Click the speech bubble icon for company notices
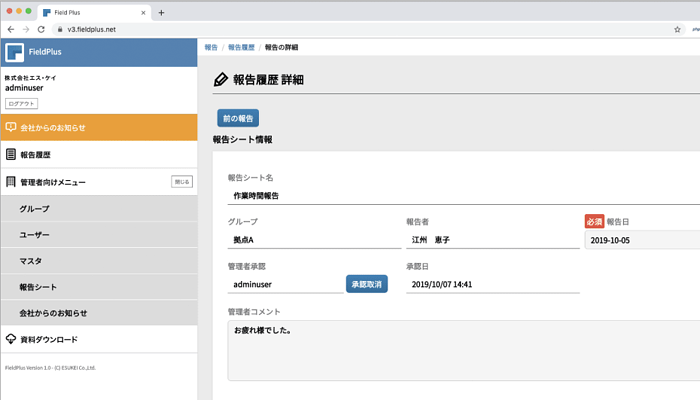This screenshot has width=700, height=400. pos(11,128)
